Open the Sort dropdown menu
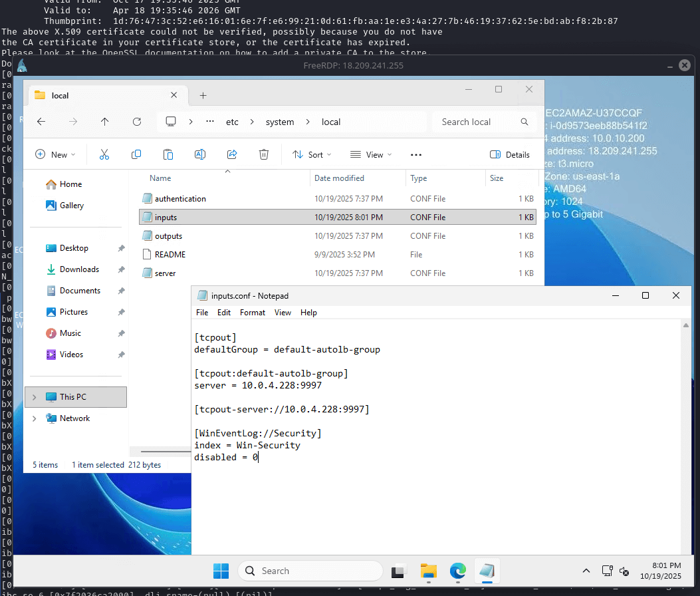Image resolution: width=700 pixels, height=596 pixels. tap(312, 154)
